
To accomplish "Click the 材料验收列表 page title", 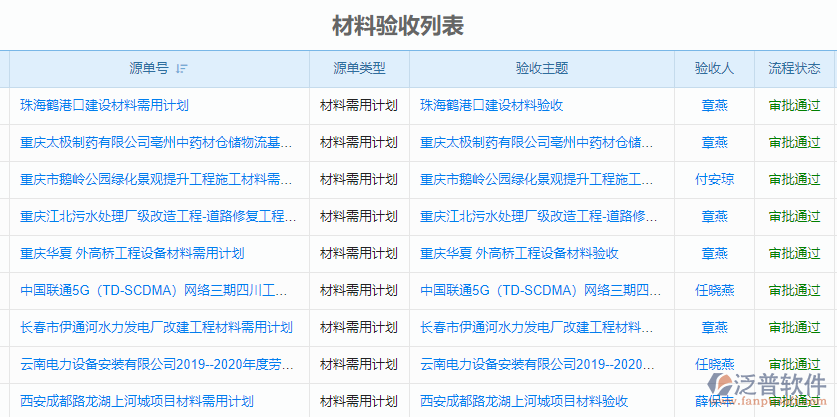I will (x=398, y=26).
